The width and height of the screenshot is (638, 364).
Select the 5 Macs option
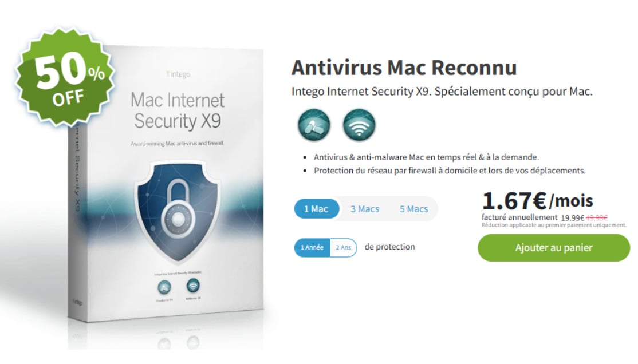click(414, 209)
